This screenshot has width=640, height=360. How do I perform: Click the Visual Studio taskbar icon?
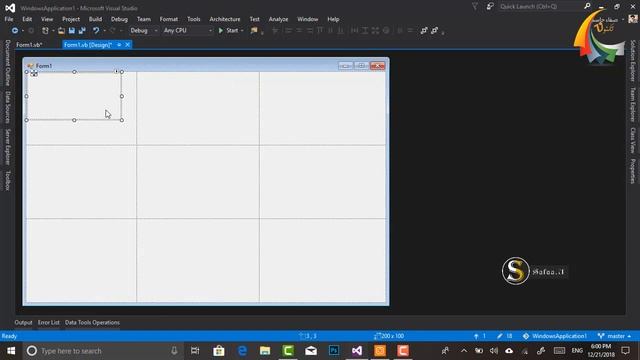coord(357,351)
